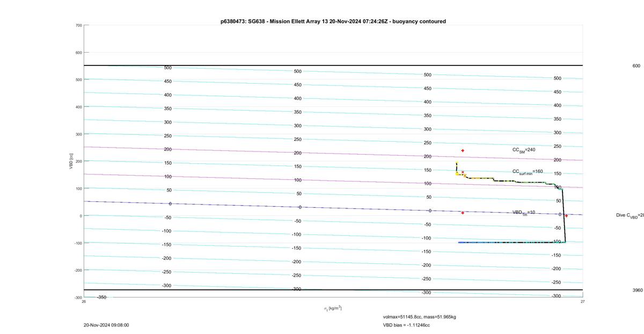Click the x-axis tick label "26"

tap(84, 301)
